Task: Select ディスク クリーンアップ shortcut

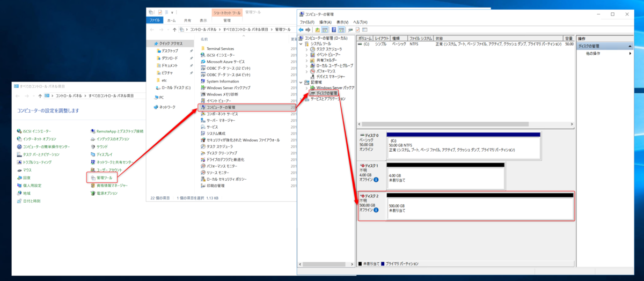Action: click(x=219, y=153)
